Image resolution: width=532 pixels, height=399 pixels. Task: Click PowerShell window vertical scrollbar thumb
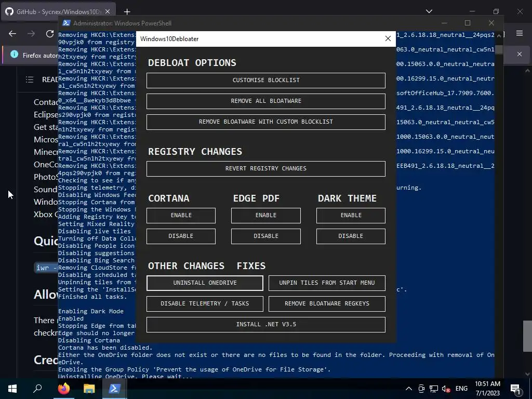(499, 49)
